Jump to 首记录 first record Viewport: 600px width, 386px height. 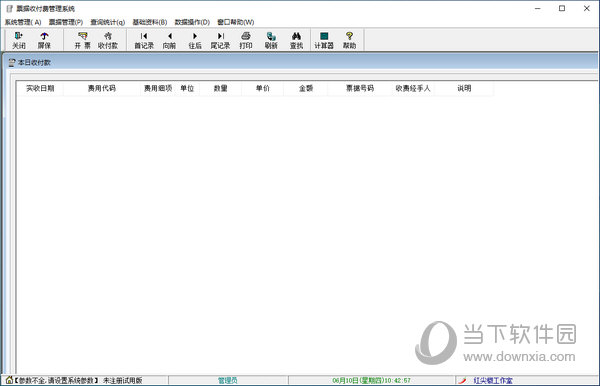[x=144, y=40]
